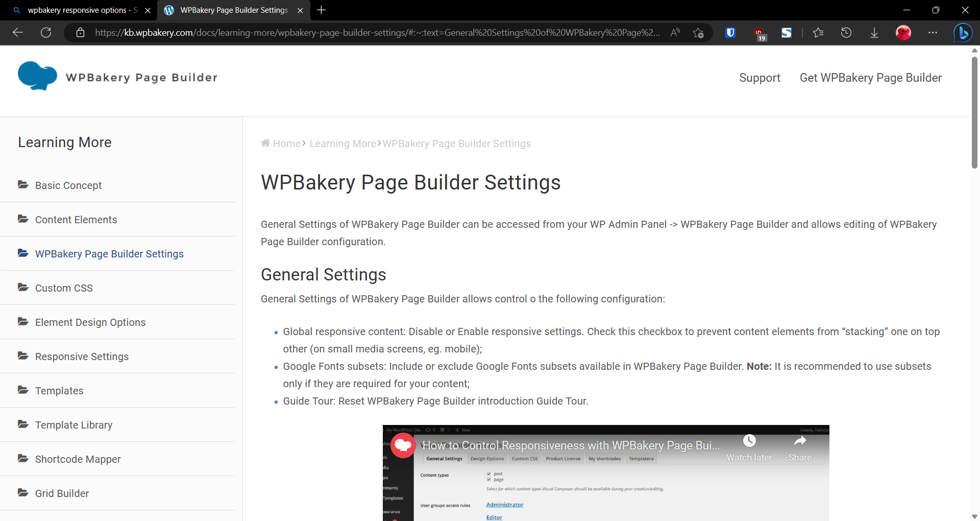Click folder icon beside Content Elements

[x=23, y=219]
